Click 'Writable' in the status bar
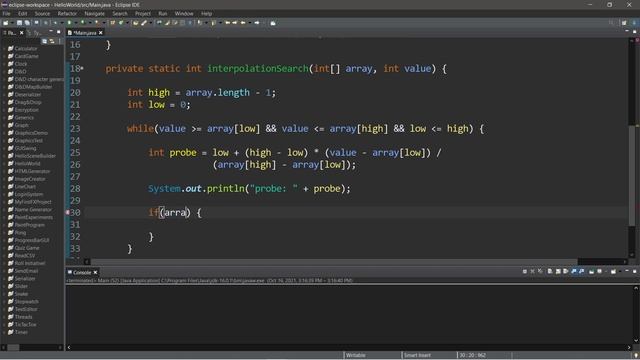The height and width of the screenshot is (360, 640). 356,355
